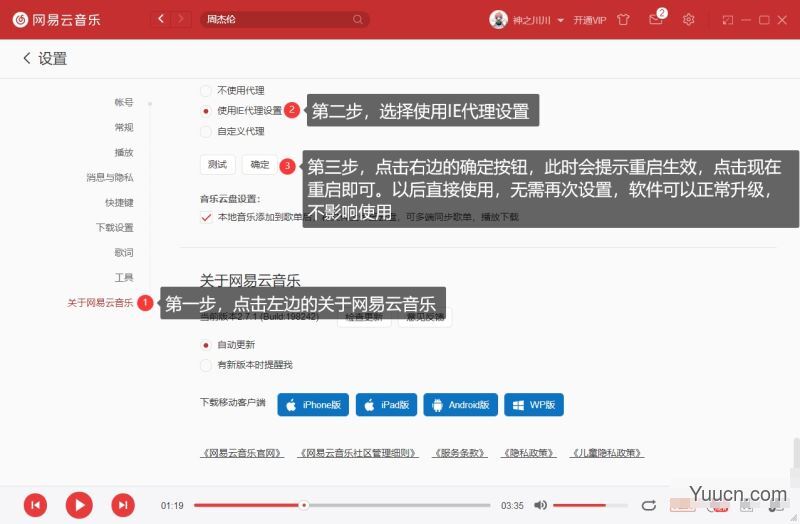800x524 pixels.
Task: Click the NetEase Cloud Music logo
Action: click(56, 19)
